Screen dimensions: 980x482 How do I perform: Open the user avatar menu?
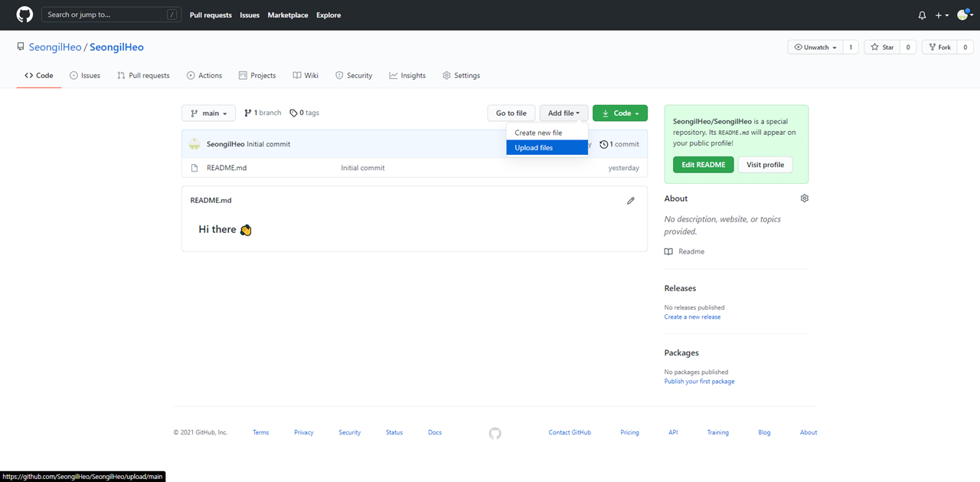(x=964, y=15)
